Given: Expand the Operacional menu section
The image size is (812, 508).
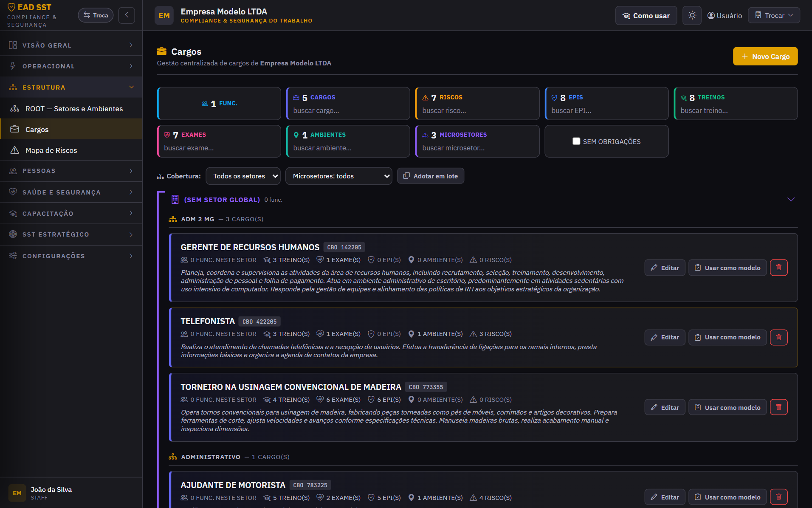Looking at the screenshot, I should click(x=71, y=66).
